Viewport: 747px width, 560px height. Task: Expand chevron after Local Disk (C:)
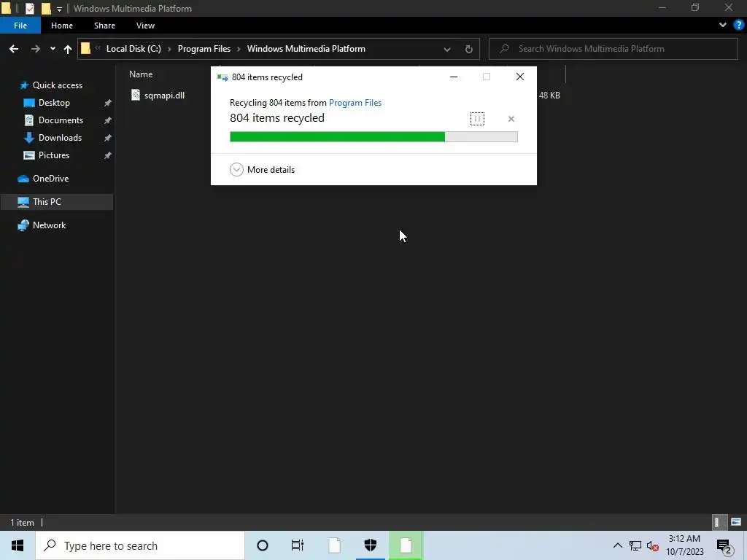tap(169, 49)
